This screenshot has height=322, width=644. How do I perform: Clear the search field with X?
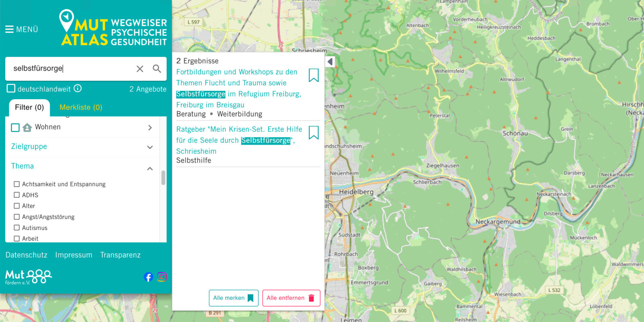pyautogui.click(x=140, y=69)
